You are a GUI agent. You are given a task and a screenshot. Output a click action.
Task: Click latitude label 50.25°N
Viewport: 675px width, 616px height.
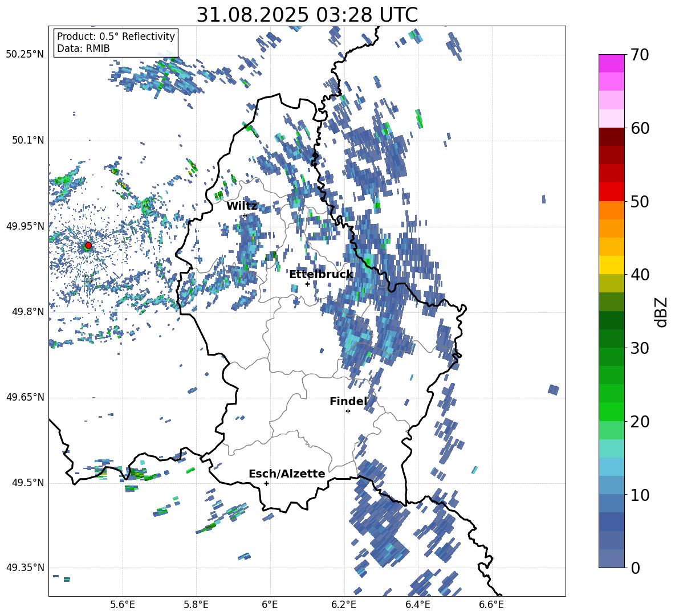tap(25, 55)
